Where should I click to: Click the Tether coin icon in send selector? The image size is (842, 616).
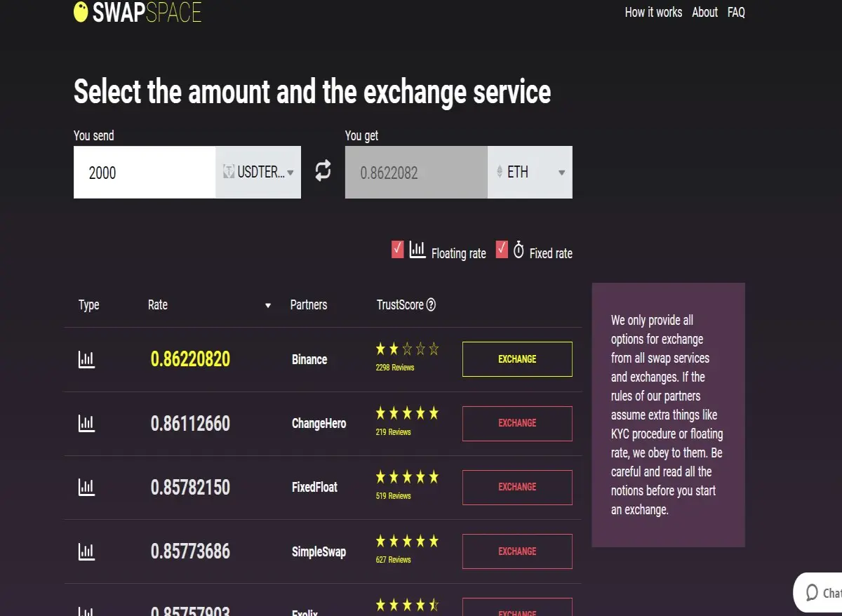[x=228, y=172]
